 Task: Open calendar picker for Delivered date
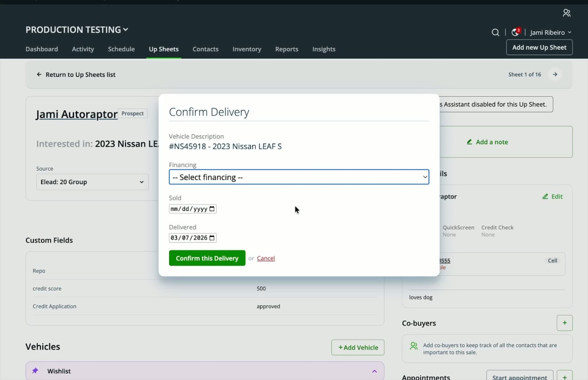[x=212, y=238]
